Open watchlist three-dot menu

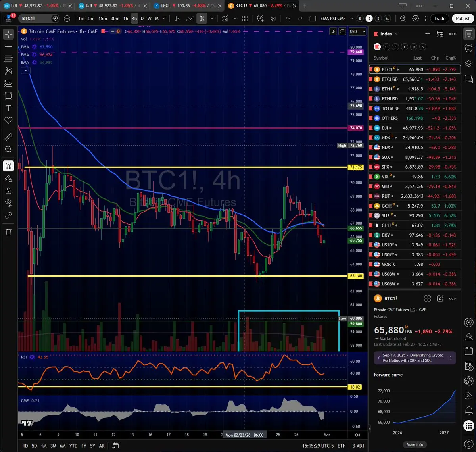pyautogui.click(x=453, y=34)
